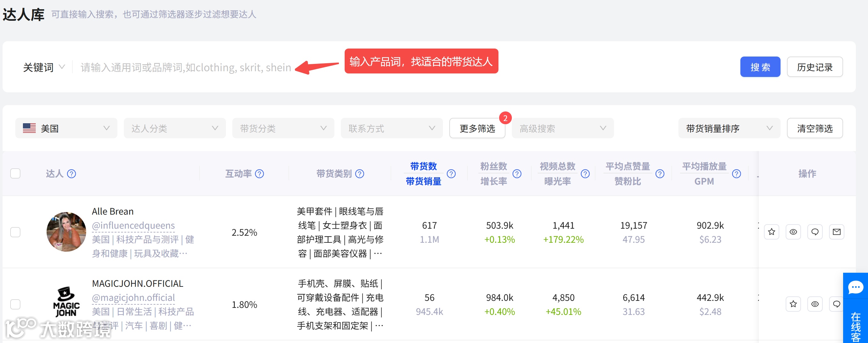868x343 pixels.
Task: Send email to Alle Brean via envelope icon
Action: 836,232
